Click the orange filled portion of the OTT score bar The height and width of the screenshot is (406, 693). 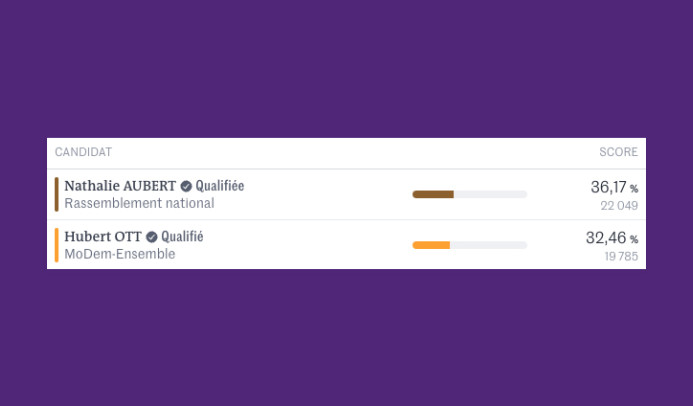[x=431, y=245]
